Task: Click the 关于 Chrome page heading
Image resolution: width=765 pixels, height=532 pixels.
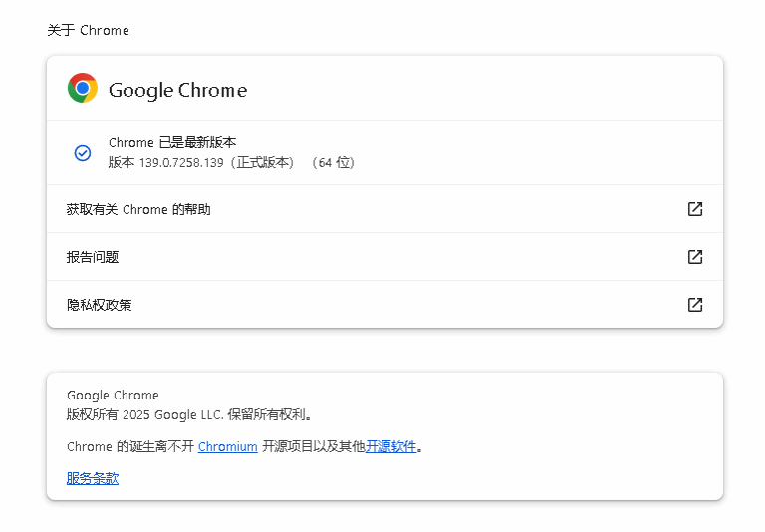Action: point(88,30)
